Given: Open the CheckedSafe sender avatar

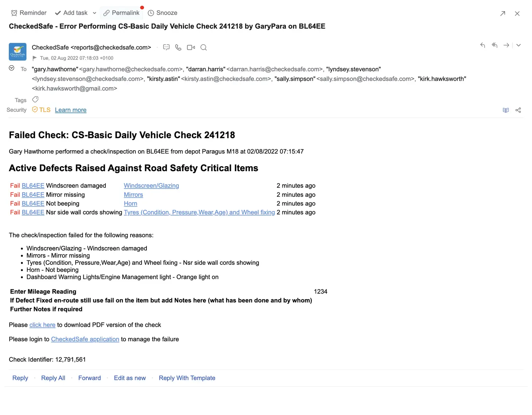Looking at the screenshot, I should pos(18,52).
